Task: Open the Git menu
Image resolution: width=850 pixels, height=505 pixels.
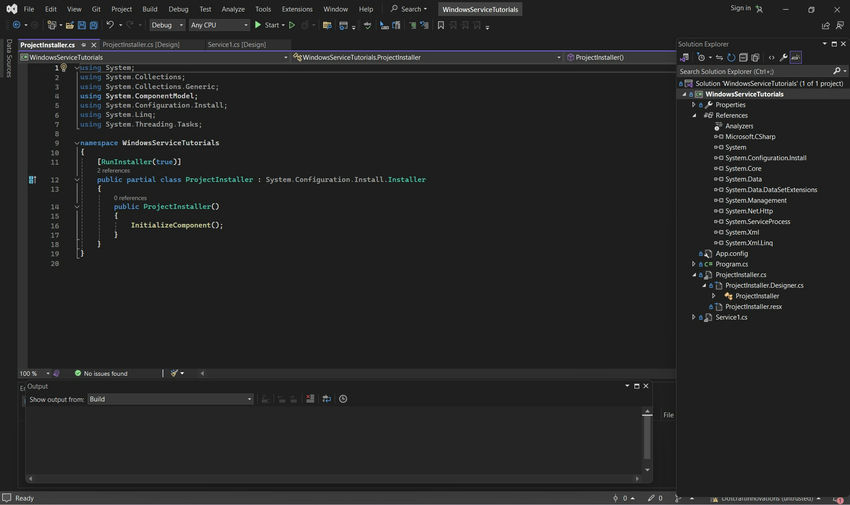Action: click(96, 9)
